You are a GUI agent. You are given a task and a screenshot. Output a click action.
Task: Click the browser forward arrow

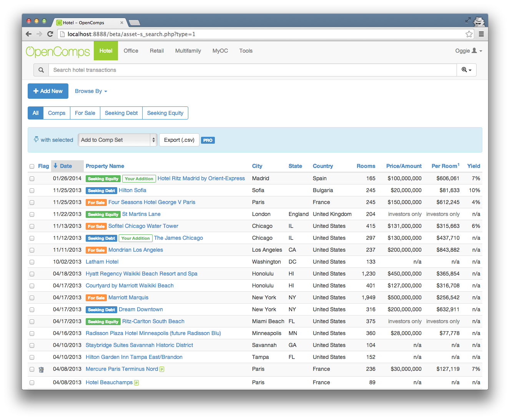click(39, 34)
